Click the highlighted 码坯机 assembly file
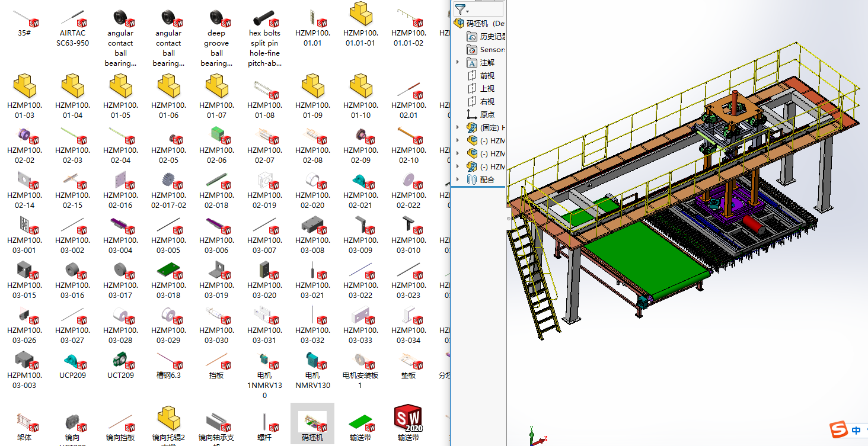Viewport: 868px width, 446px height. (x=312, y=425)
